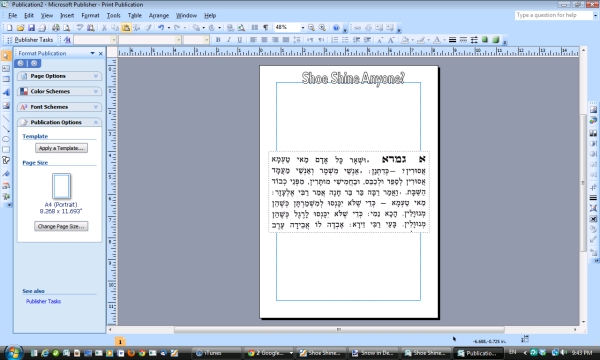The image size is (600, 360).
Task: Zoom in with the plus magnifier icon
Action: click(322, 28)
